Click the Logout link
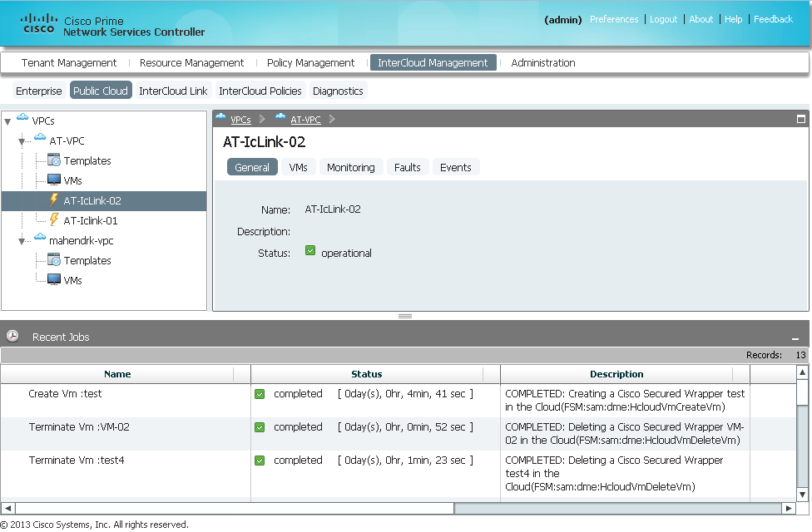This screenshot has width=812, height=532. 664,19
